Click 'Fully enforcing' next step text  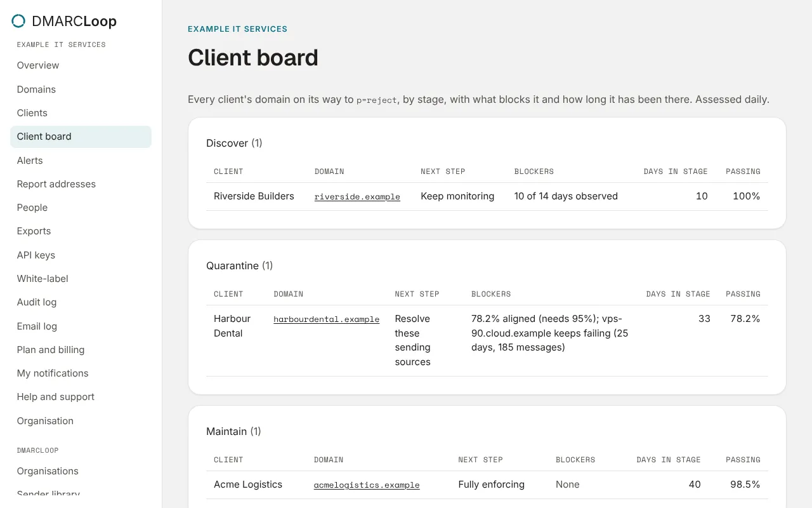(x=492, y=485)
